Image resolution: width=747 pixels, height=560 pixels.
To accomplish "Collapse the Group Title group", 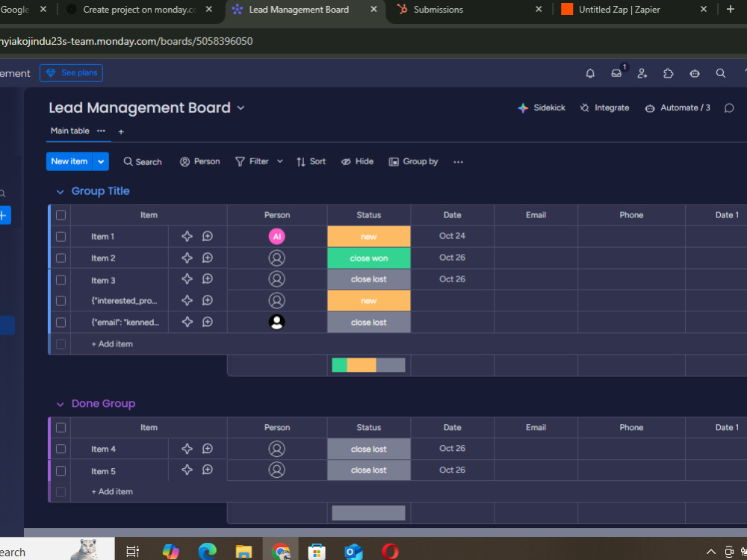I will (x=60, y=192).
